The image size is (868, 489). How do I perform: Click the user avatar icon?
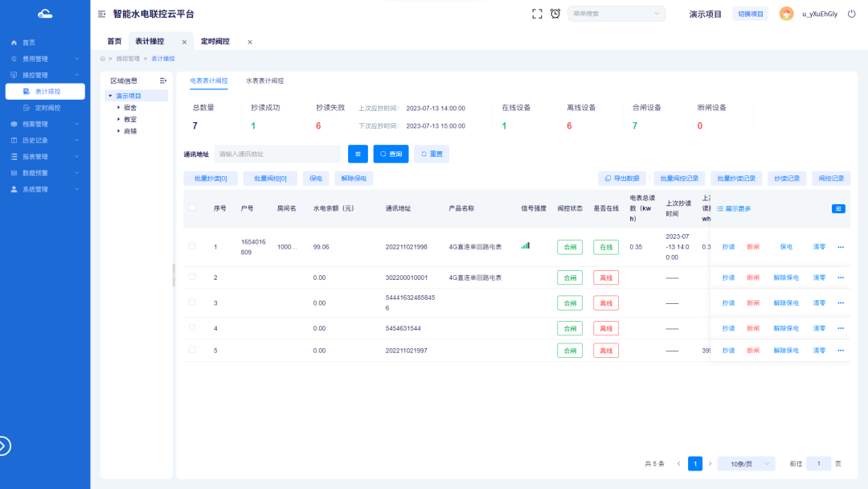(x=786, y=14)
